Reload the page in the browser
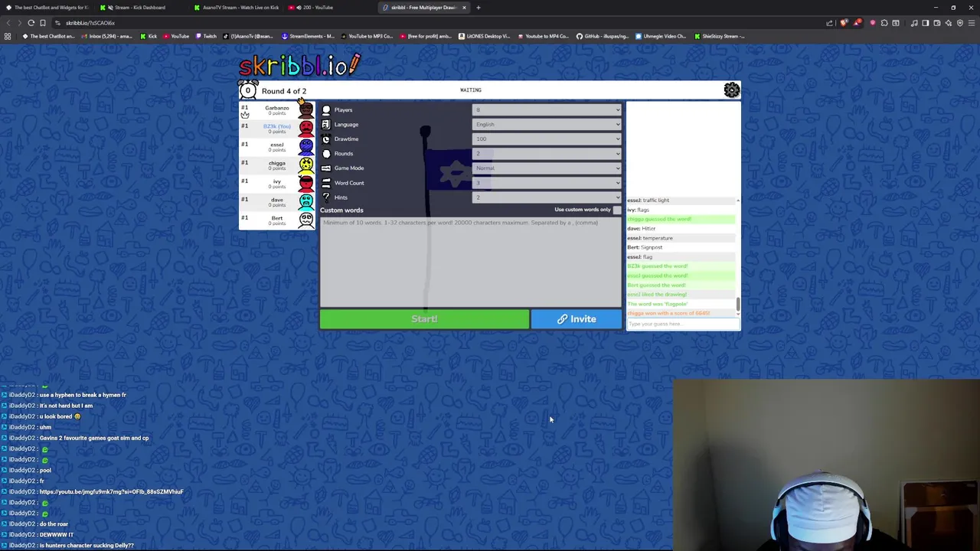This screenshot has height=551, width=980. pyautogui.click(x=31, y=23)
